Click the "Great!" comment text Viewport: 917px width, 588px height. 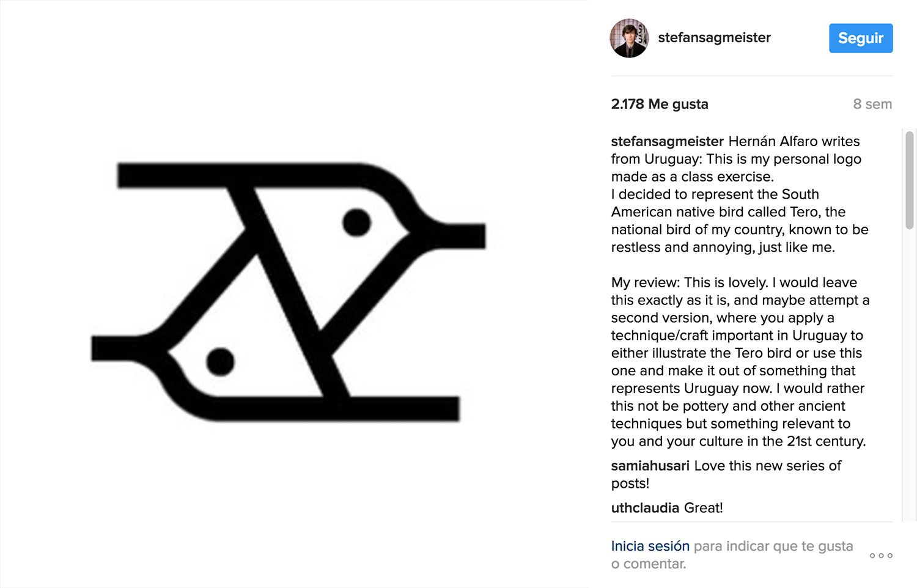pyautogui.click(x=704, y=508)
